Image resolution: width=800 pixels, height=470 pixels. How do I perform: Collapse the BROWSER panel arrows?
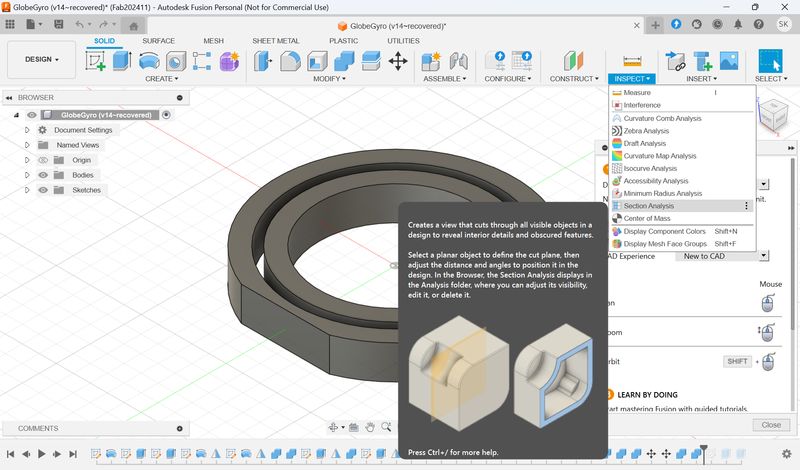9,97
